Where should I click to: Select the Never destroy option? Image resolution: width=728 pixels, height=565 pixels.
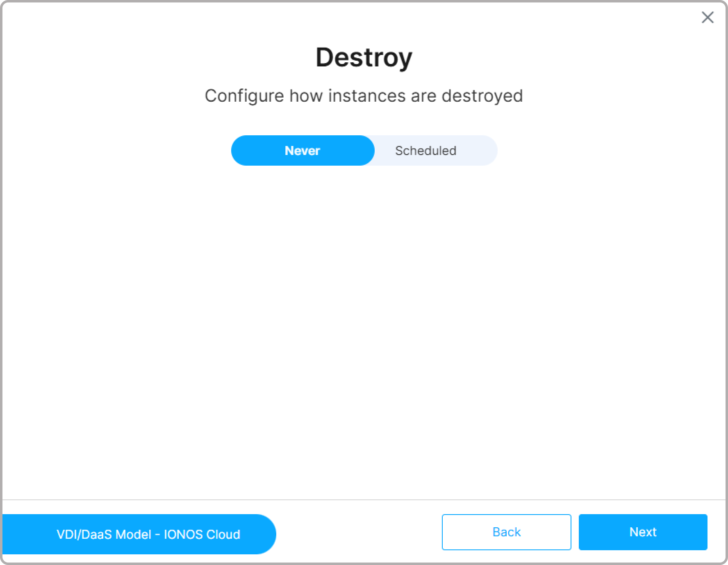click(x=303, y=150)
